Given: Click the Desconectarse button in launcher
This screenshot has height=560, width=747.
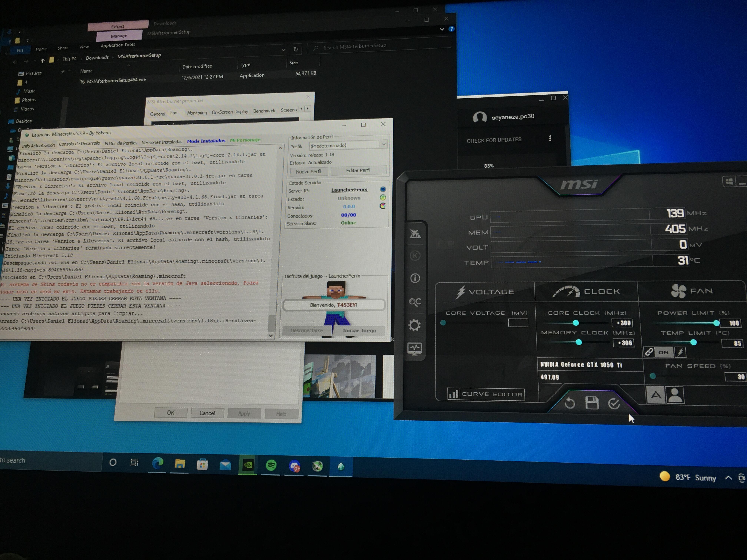Looking at the screenshot, I should [x=307, y=331].
